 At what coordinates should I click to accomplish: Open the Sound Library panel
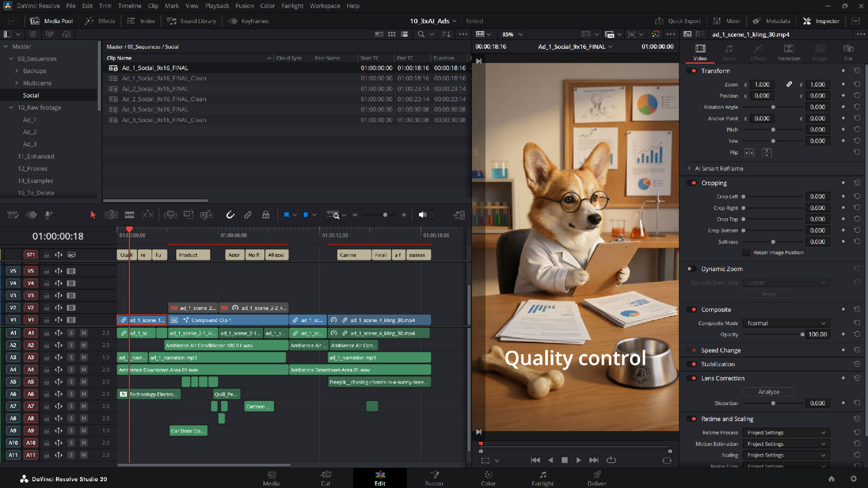pyautogui.click(x=191, y=21)
